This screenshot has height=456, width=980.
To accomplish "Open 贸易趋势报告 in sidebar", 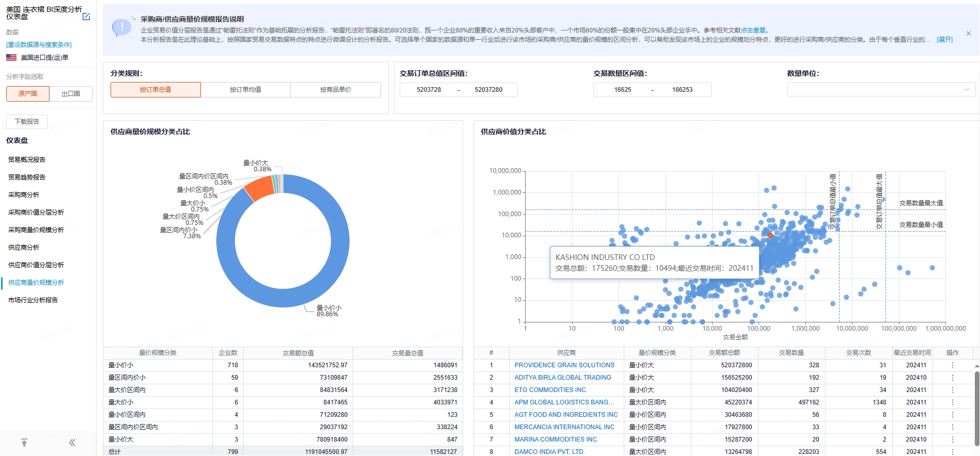I will [x=27, y=177].
